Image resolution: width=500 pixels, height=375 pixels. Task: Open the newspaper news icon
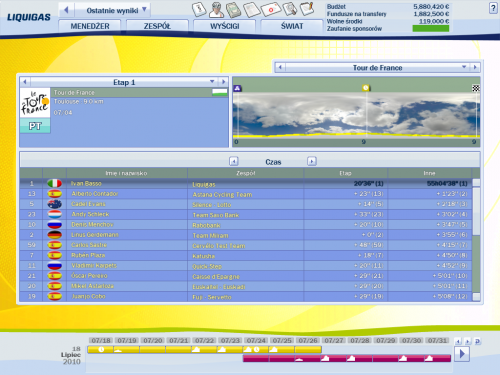click(251, 9)
